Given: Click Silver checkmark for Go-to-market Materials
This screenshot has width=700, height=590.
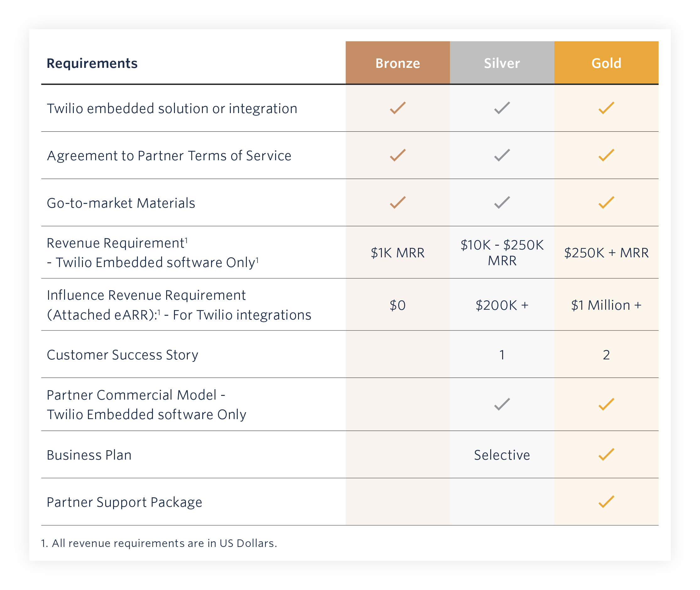Looking at the screenshot, I should point(502,202).
